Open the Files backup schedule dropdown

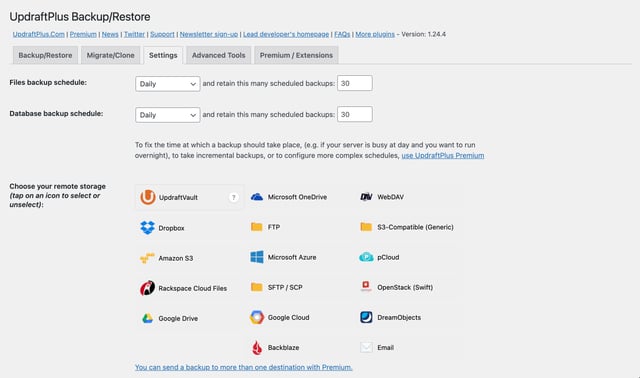pyautogui.click(x=168, y=84)
